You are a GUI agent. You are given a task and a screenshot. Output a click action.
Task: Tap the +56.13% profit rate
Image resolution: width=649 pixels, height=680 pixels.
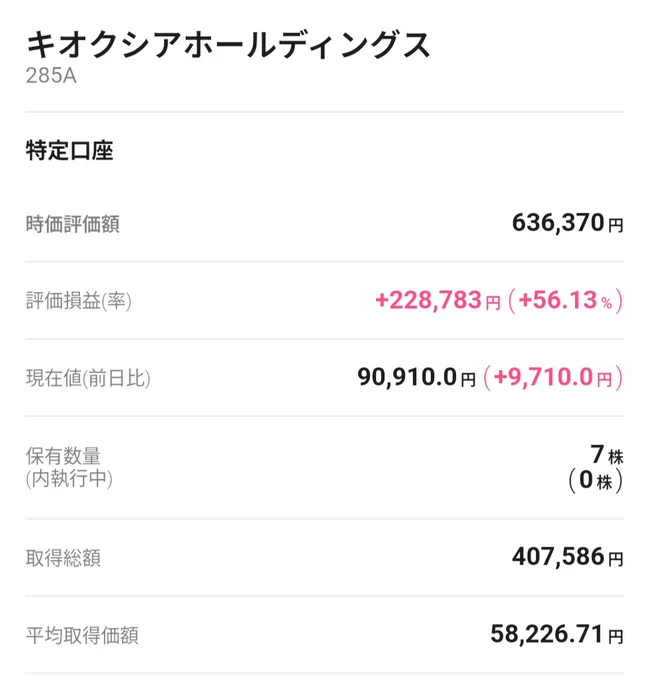[566, 300]
